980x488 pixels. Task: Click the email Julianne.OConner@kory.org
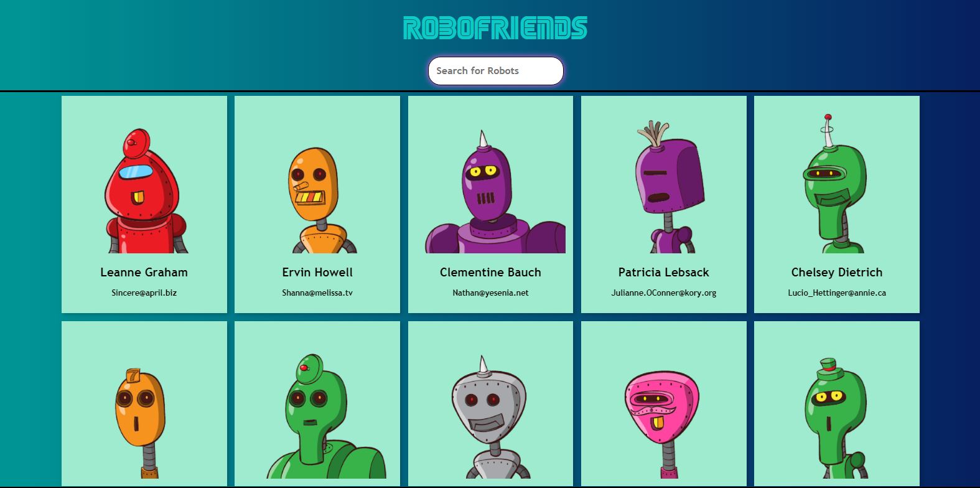663,293
